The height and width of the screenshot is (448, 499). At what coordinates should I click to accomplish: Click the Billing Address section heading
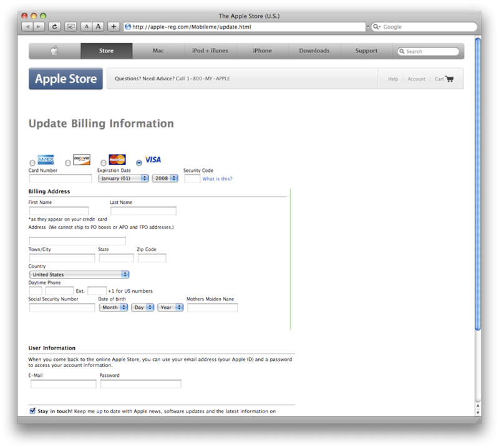pos(49,191)
